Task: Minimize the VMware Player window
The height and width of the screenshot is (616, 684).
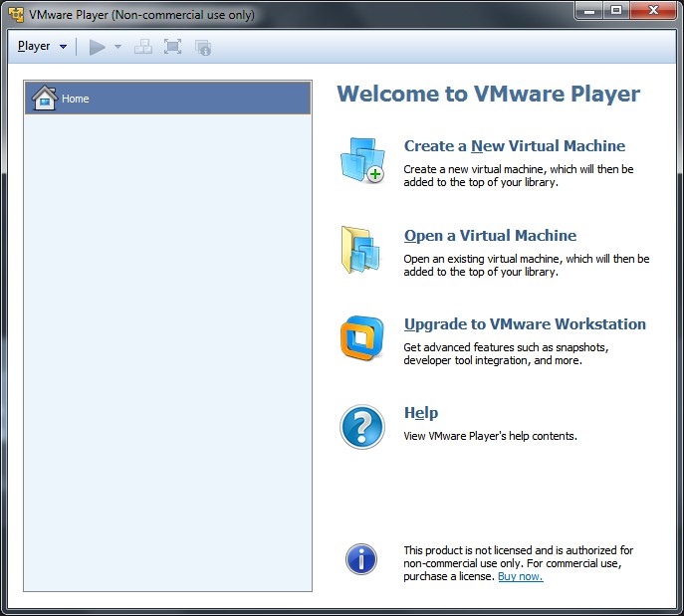Action: [x=589, y=11]
